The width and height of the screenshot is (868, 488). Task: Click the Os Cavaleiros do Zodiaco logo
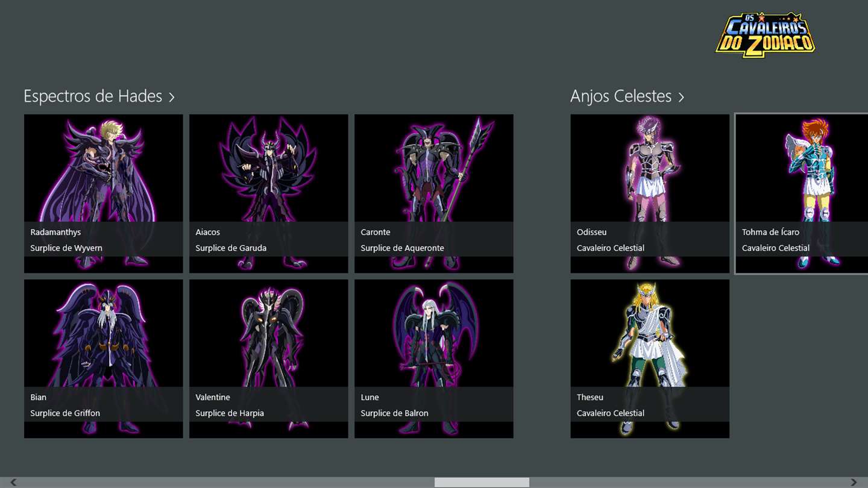click(x=766, y=36)
